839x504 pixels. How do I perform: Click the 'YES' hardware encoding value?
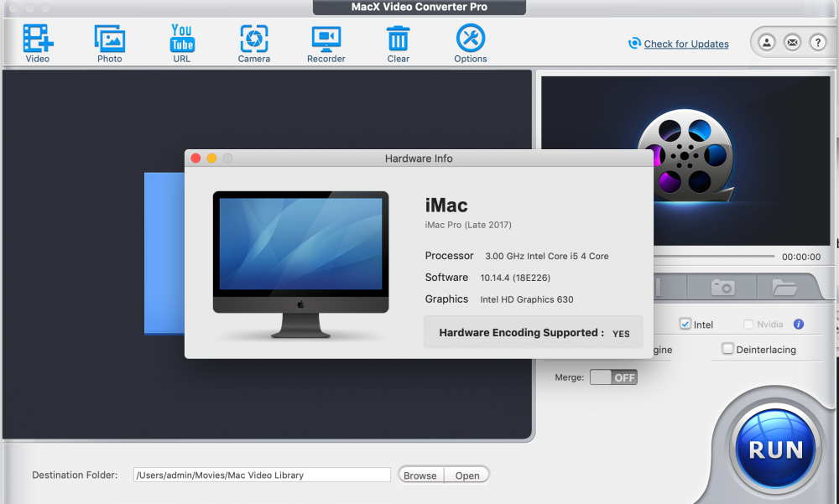pos(621,334)
